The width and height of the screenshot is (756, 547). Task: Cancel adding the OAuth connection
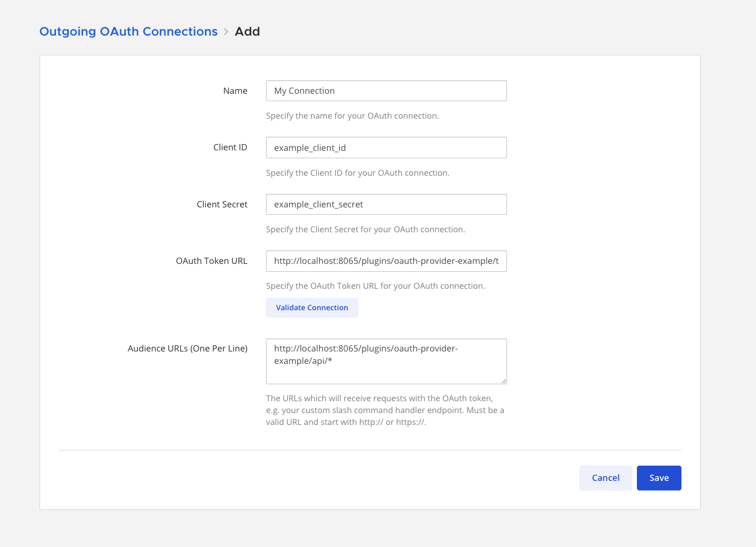click(x=605, y=478)
